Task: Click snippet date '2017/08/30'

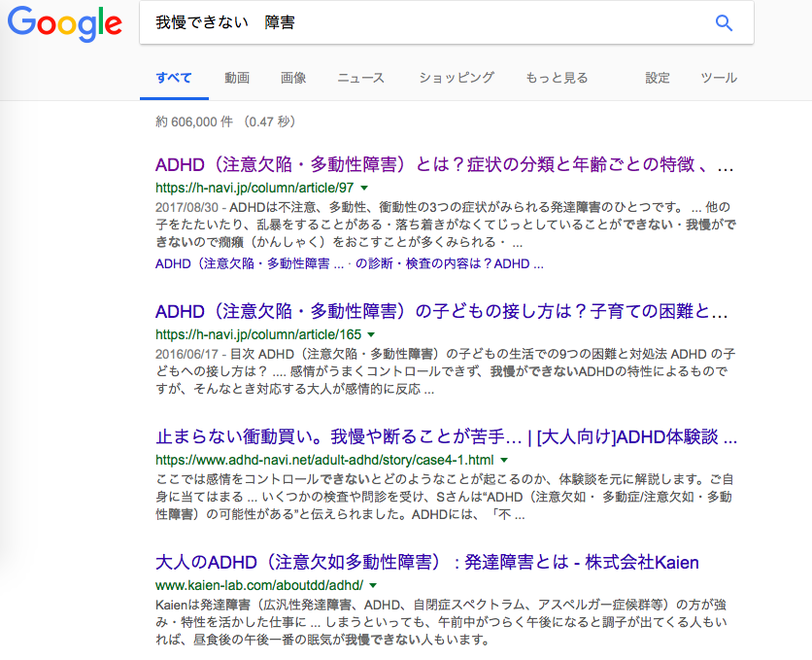Action: coord(186,207)
